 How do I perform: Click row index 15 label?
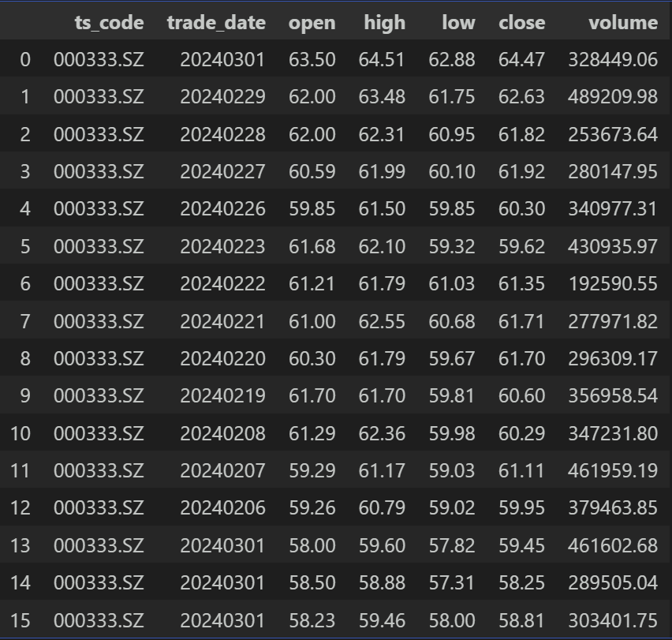click(x=21, y=621)
